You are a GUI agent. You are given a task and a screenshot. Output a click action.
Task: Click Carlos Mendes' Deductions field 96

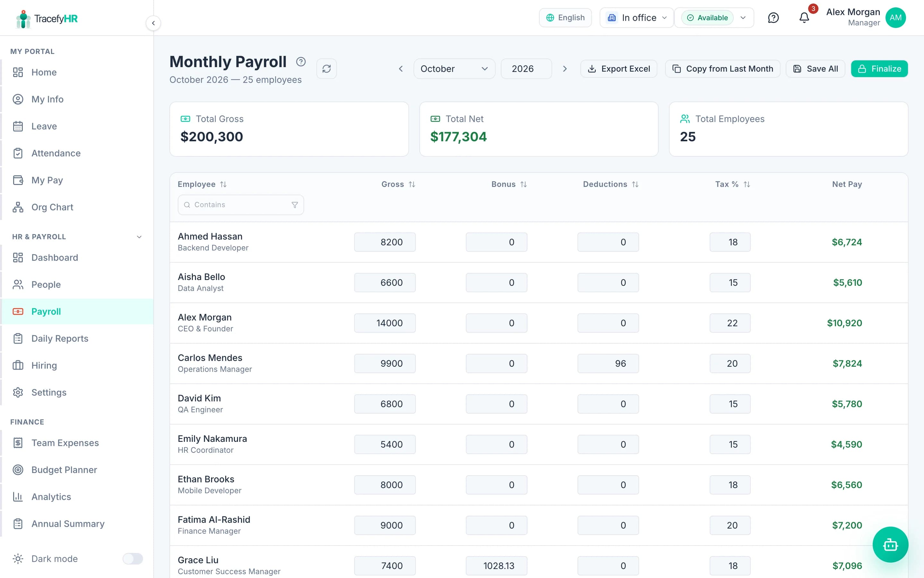point(608,363)
